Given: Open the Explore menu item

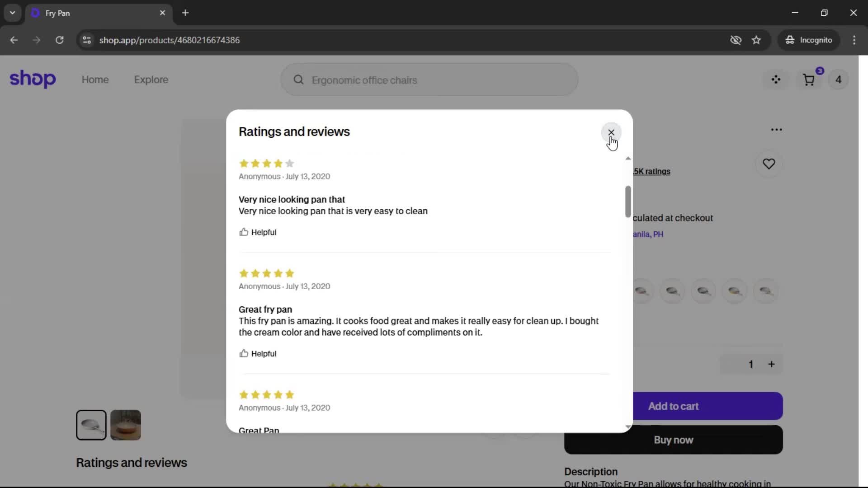Looking at the screenshot, I should coord(151,80).
